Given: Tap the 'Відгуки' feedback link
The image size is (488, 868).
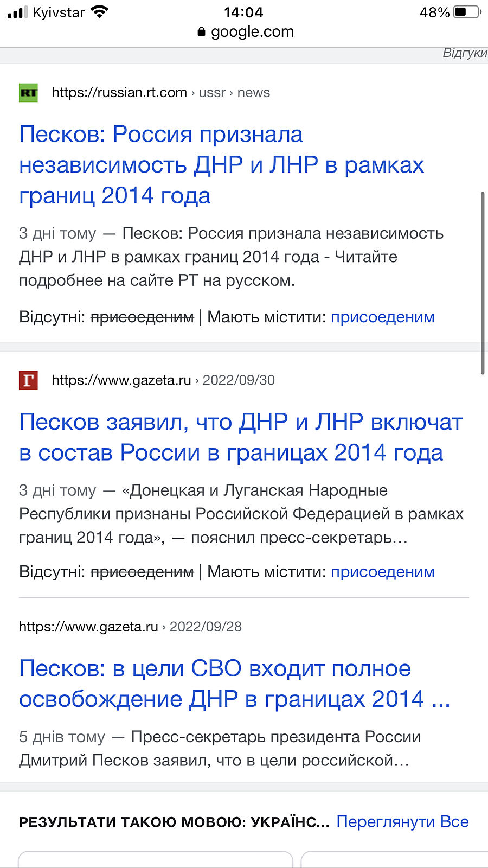Looking at the screenshot, I should click(x=465, y=53).
